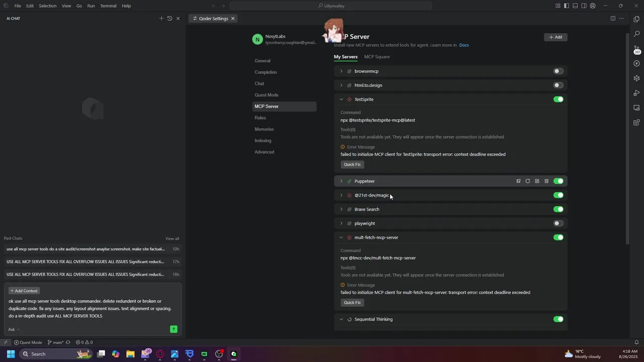This screenshot has height=362, width=644.
Task: Disable the TestSprite server toggle
Action: pos(558,100)
